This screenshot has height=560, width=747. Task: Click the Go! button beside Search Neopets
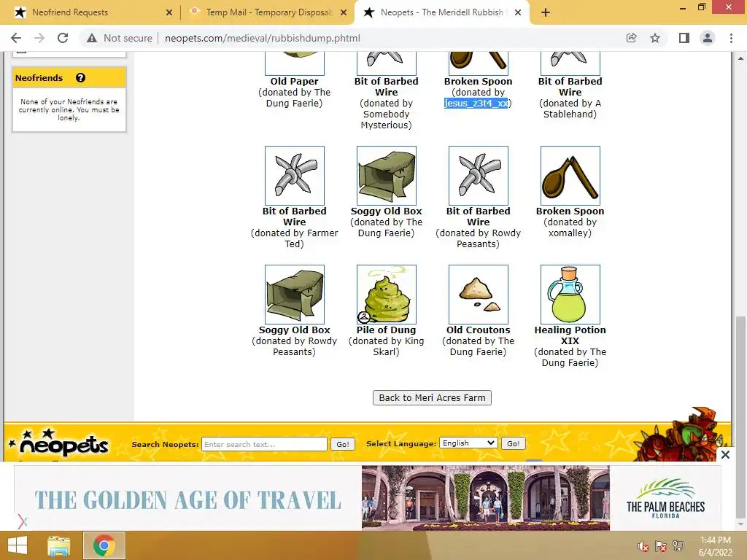tap(343, 444)
